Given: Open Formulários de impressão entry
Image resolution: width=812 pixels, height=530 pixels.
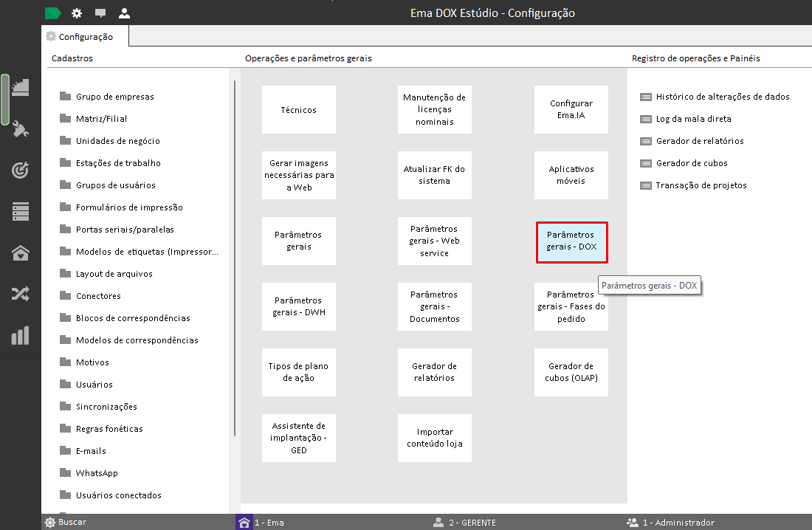Looking at the screenshot, I should tap(129, 207).
